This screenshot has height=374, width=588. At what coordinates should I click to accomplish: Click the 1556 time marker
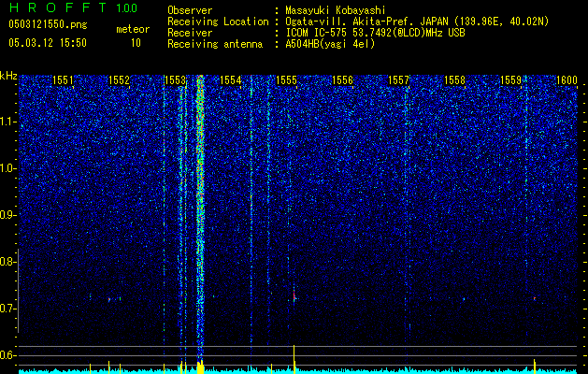pos(343,79)
